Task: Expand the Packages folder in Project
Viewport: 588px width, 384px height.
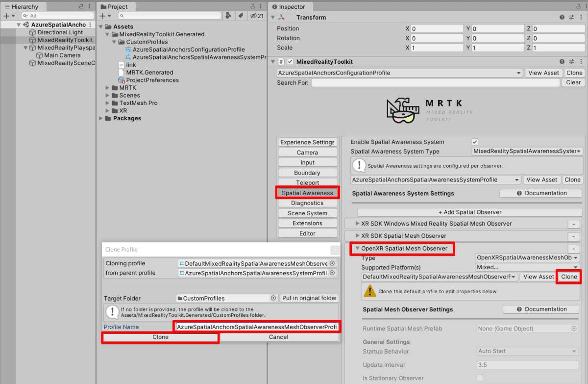Action: pos(102,118)
